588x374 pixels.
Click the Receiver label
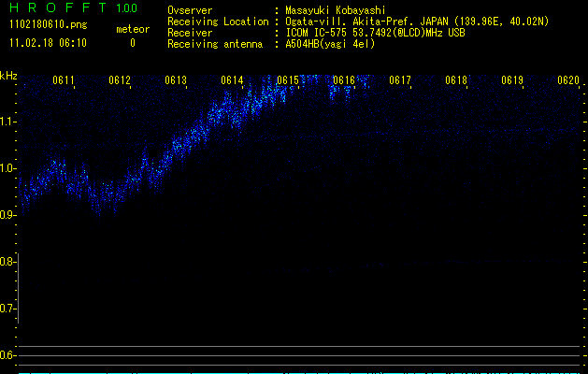(190, 33)
